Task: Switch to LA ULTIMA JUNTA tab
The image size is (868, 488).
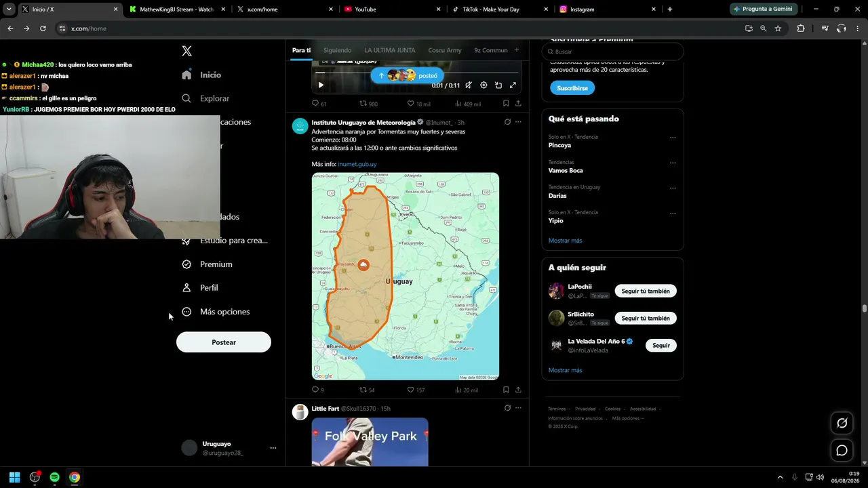Action: click(x=390, y=50)
